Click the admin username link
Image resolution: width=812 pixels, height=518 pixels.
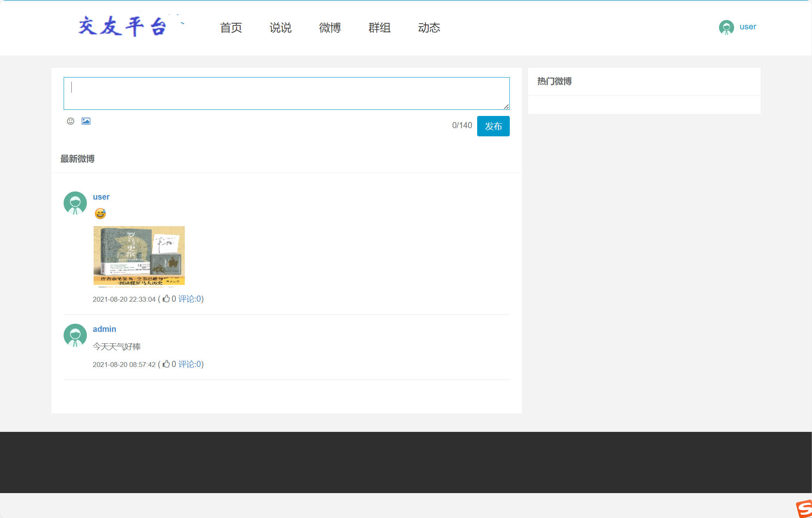(x=104, y=329)
